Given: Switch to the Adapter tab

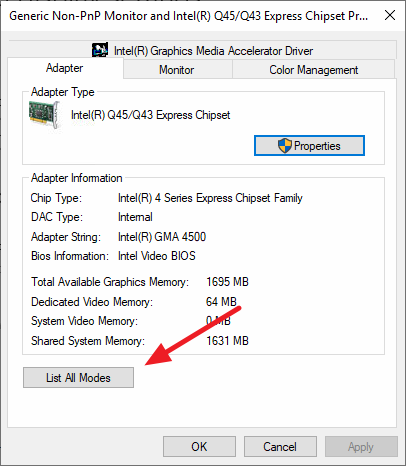Looking at the screenshot, I should pos(65,68).
